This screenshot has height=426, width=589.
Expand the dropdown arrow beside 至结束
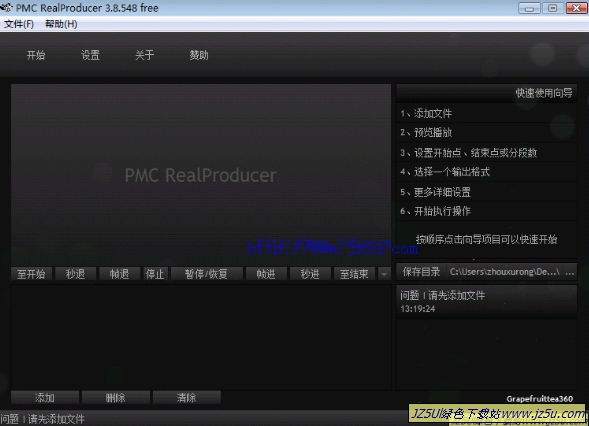click(384, 274)
